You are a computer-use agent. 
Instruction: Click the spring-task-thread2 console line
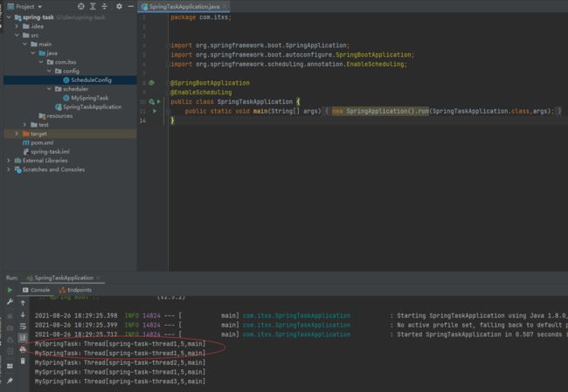coord(120,362)
